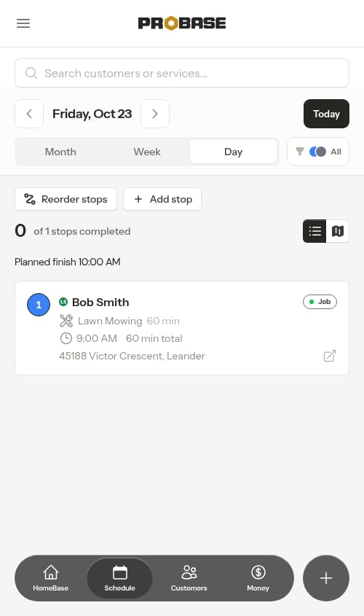364x616 pixels.
Task: Toggle the All filter switch
Action: [x=317, y=152]
